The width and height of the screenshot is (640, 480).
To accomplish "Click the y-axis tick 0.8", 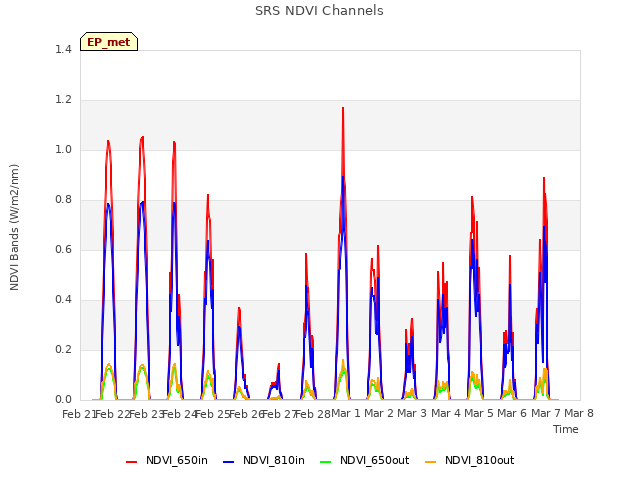I will [63, 200].
